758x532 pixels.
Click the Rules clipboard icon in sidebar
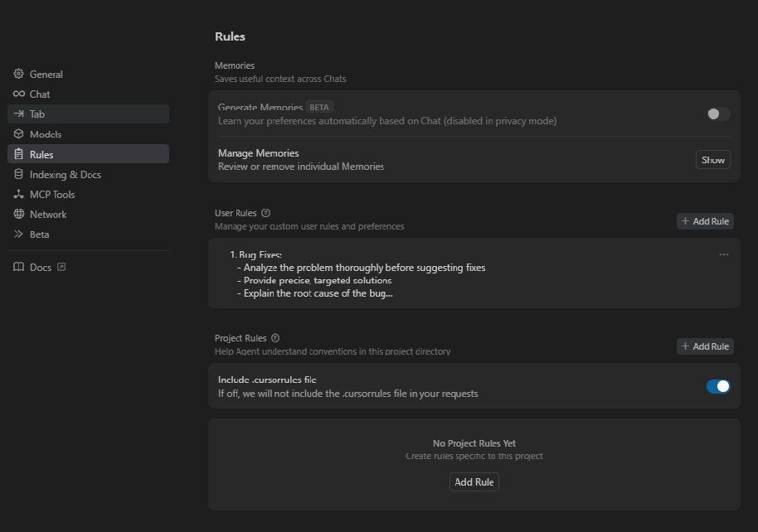click(17, 153)
